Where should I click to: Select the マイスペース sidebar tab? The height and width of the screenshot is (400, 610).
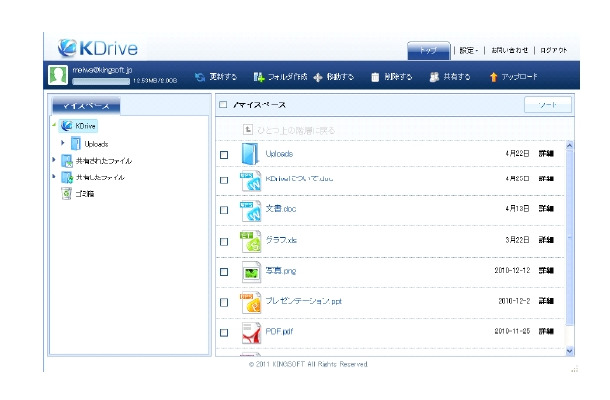pyautogui.click(x=86, y=105)
